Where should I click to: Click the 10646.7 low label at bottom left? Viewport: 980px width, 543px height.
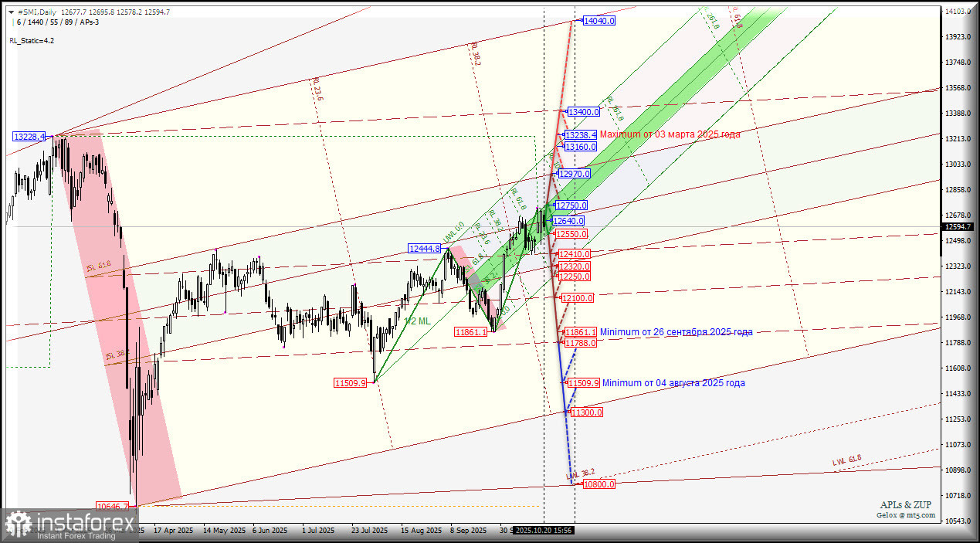coord(113,507)
